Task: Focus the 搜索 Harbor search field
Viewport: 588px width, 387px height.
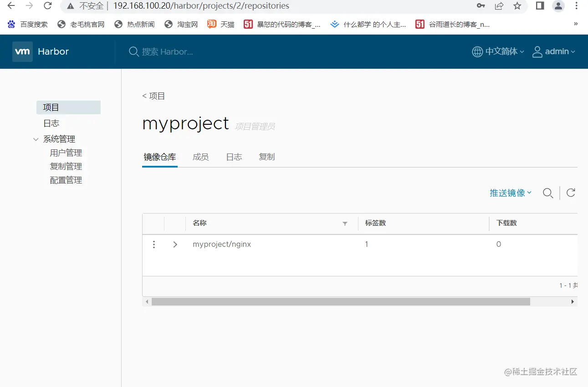Action: (x=167, y=52)
